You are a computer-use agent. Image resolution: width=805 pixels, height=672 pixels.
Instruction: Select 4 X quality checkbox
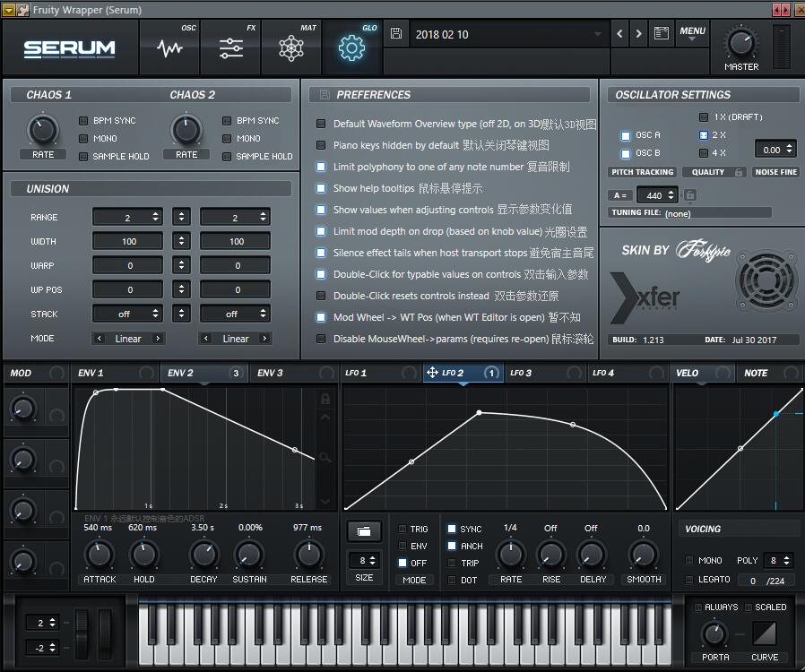pyautogui.click(x=704, y=153)
